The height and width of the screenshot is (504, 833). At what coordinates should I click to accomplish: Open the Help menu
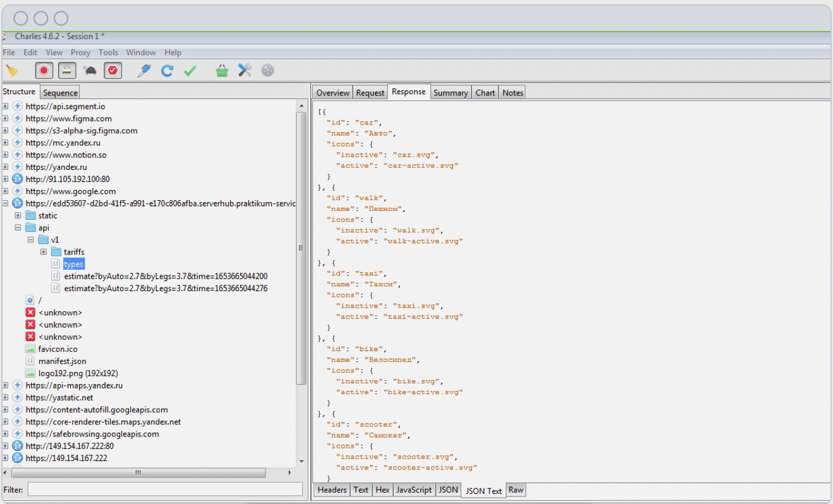(173, 52)
